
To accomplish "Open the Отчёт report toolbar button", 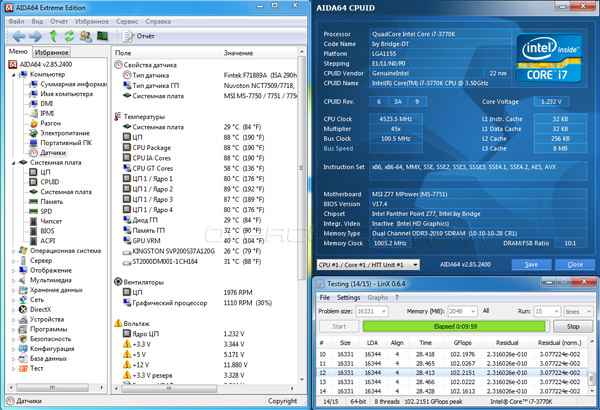I will pyautogui.click(x=138, y=36).
